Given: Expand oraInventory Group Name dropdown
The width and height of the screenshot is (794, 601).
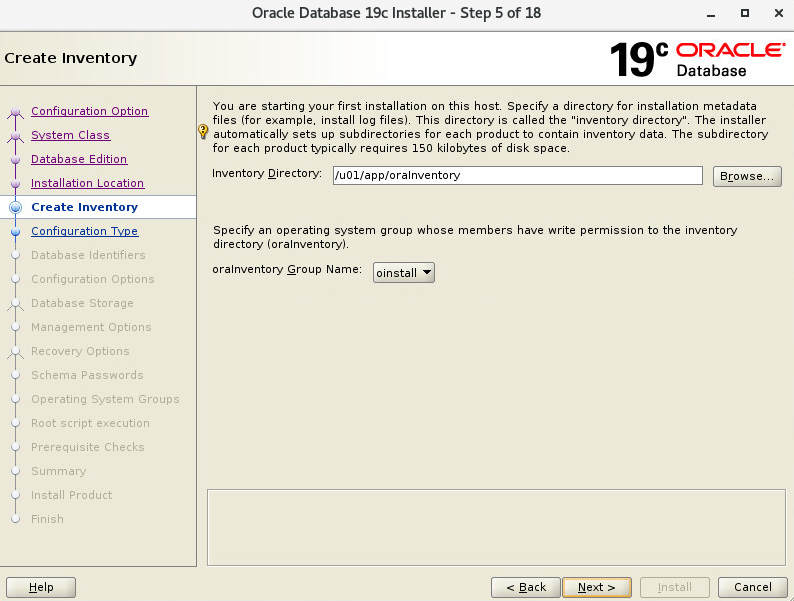Looking at the screenshot, I should 404,272.
